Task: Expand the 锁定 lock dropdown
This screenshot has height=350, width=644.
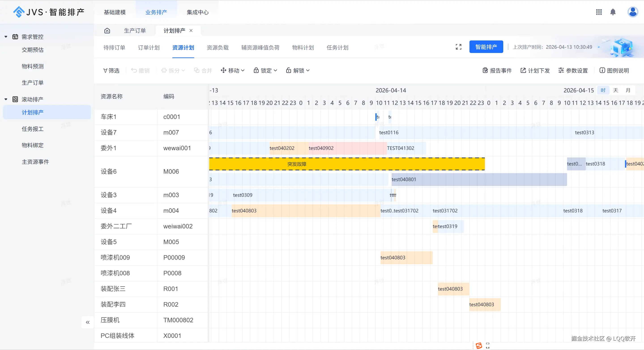Action: pos(266,71)
